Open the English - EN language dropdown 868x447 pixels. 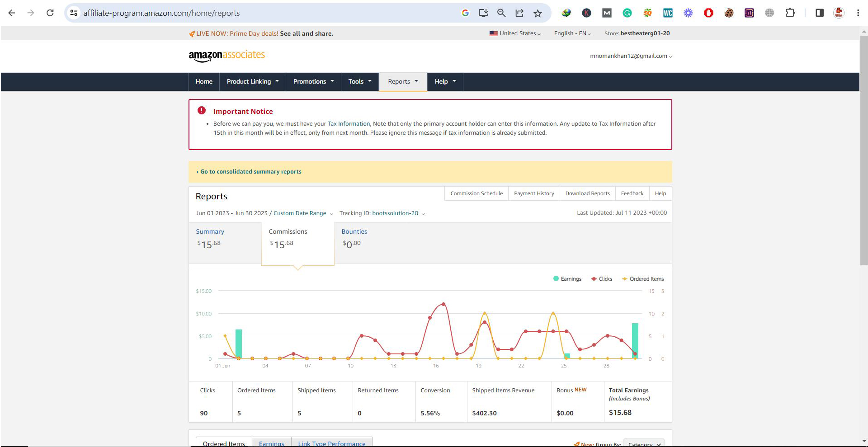pos(572,33)
